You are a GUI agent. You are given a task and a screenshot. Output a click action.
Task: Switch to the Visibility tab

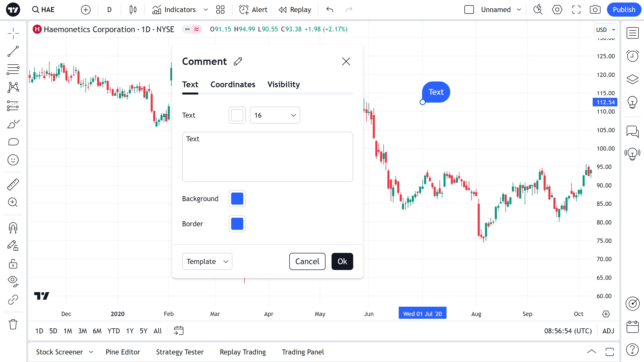tap(284, 84)
